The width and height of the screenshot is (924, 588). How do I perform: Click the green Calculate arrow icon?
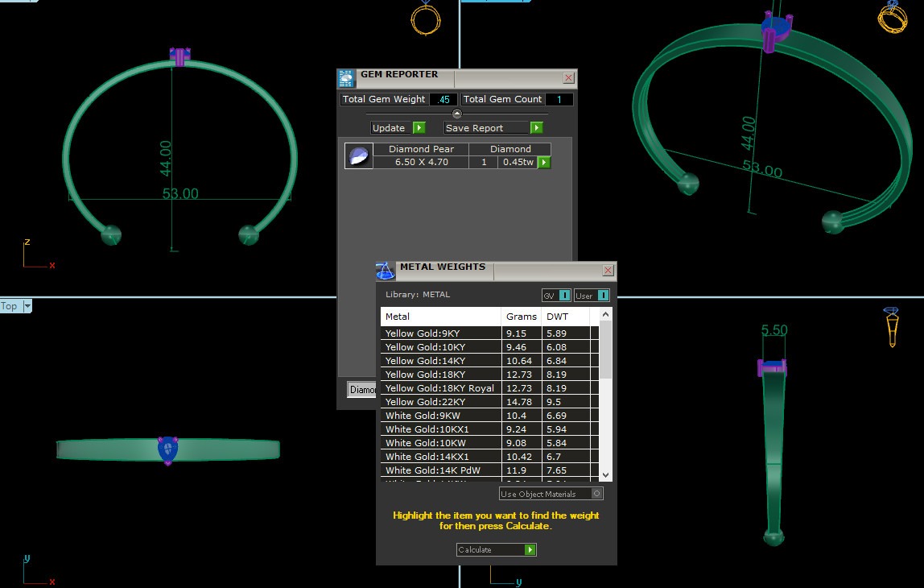(530, 550)
